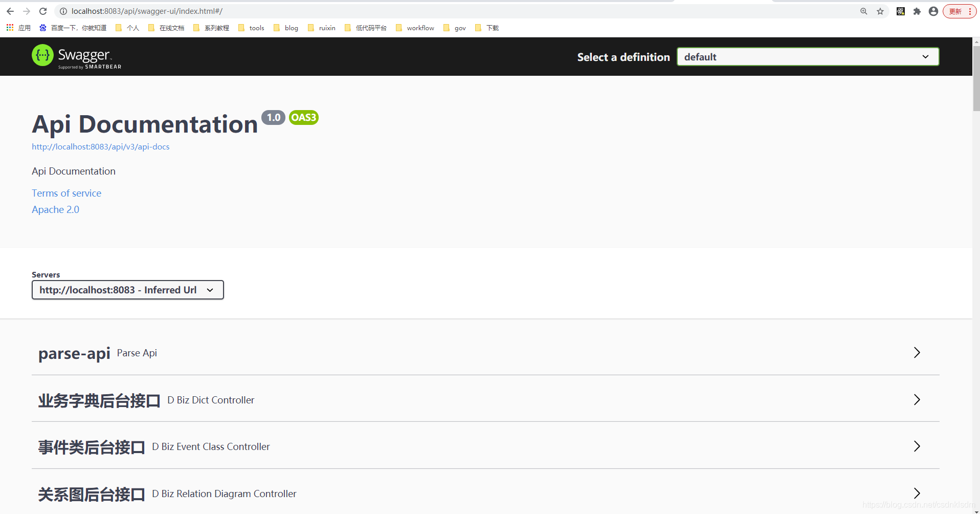The image size is (980, 514).
Task: Bookmark this page with the star icon
Action: pos(880,11)
